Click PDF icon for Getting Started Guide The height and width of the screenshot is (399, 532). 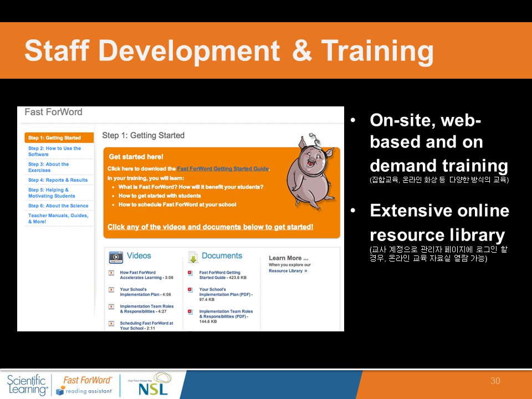click(x=190, y=273)
